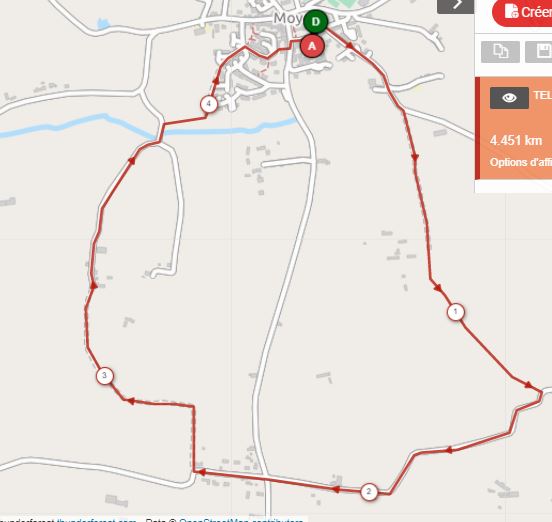Click the green D departure marker
This screenshot has height=522, width=552.
point(316,22)
